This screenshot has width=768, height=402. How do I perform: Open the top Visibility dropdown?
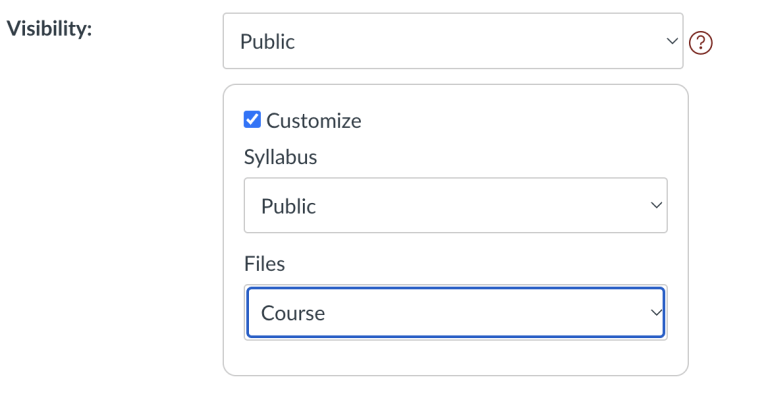pyautogui.click(x=452, y=41)
